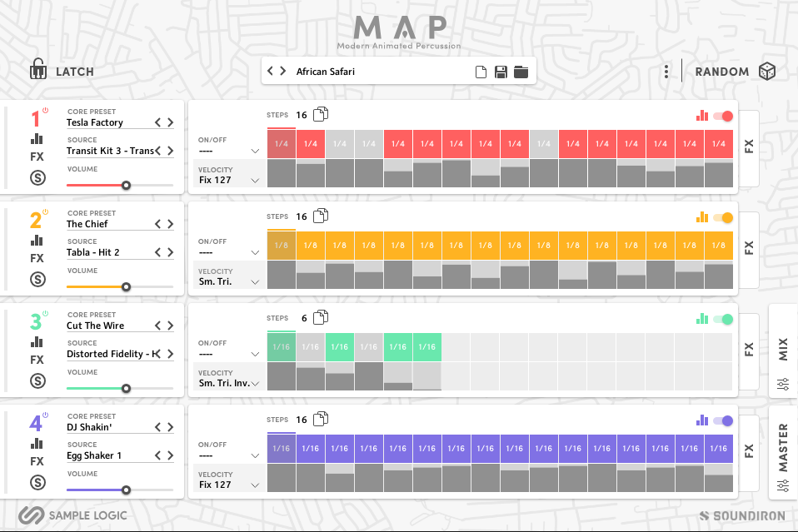Save the preset using the floppy disk icon

tap(501, 72)
